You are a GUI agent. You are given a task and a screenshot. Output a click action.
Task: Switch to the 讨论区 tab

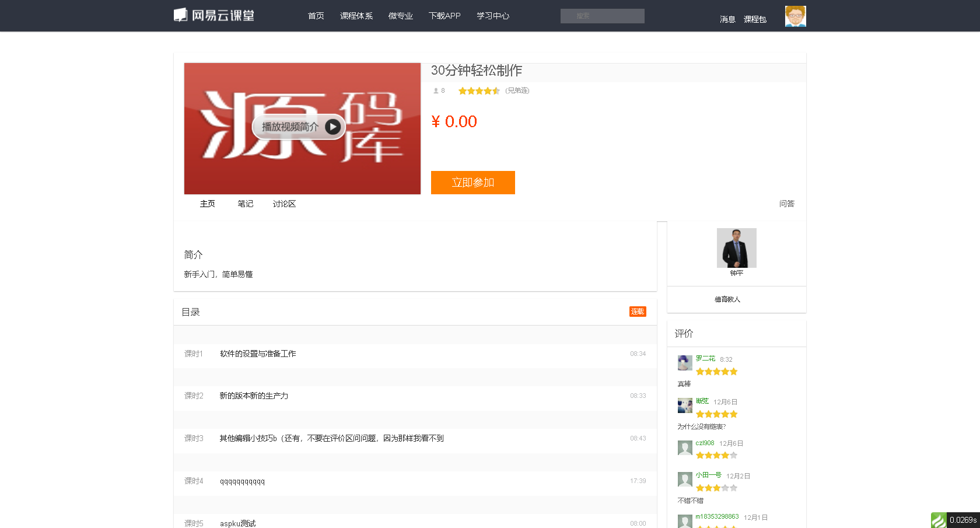(284, 204)
